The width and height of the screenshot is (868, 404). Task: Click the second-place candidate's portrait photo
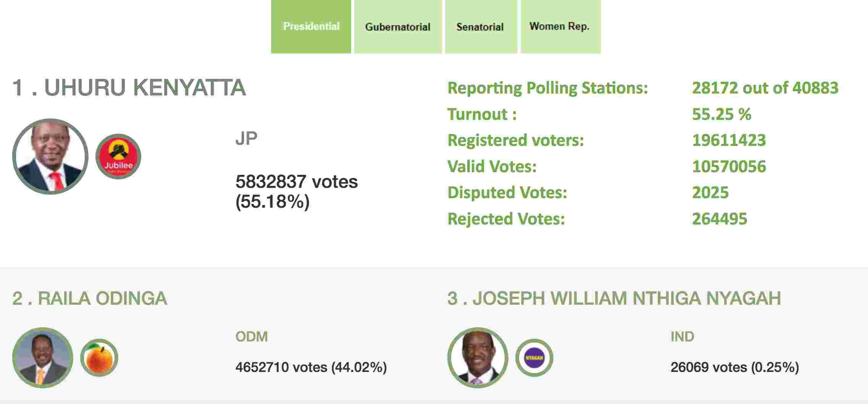pyautogui.click(x=42, y=358)
